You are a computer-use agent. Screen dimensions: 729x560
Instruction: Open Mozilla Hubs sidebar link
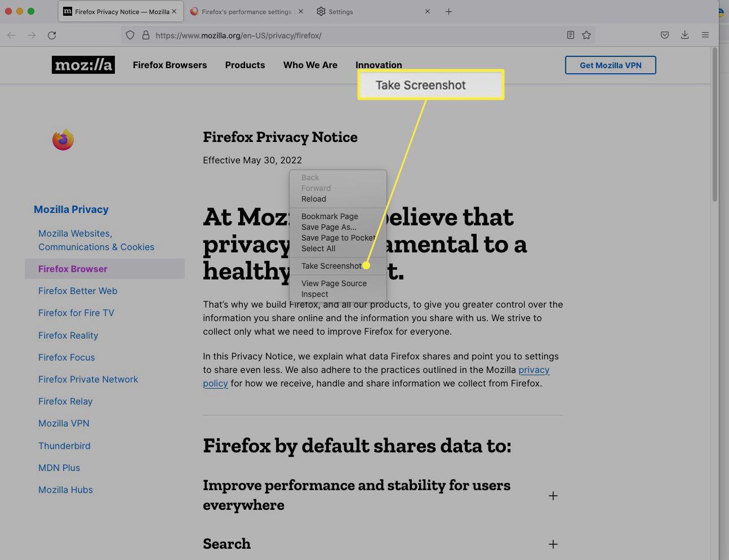pos(65,490)
